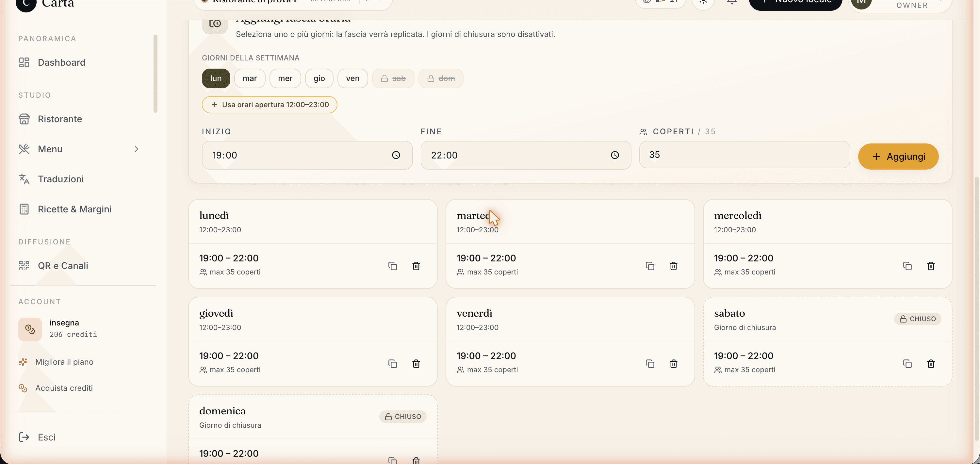Click the Menu utensils icon
980x464 pixels.
24,149
